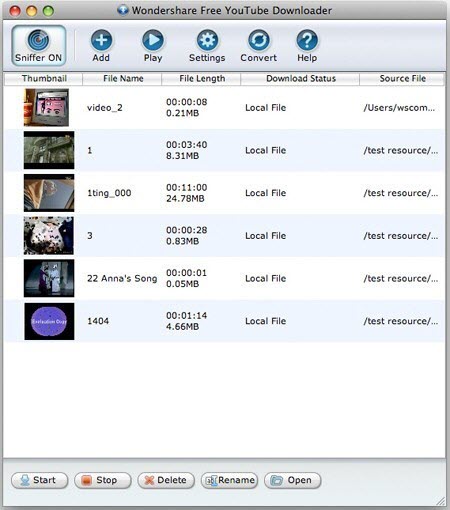This screenshot has height=510, width=450.
Task: Click Local File status of video_2
Action: 266,108
